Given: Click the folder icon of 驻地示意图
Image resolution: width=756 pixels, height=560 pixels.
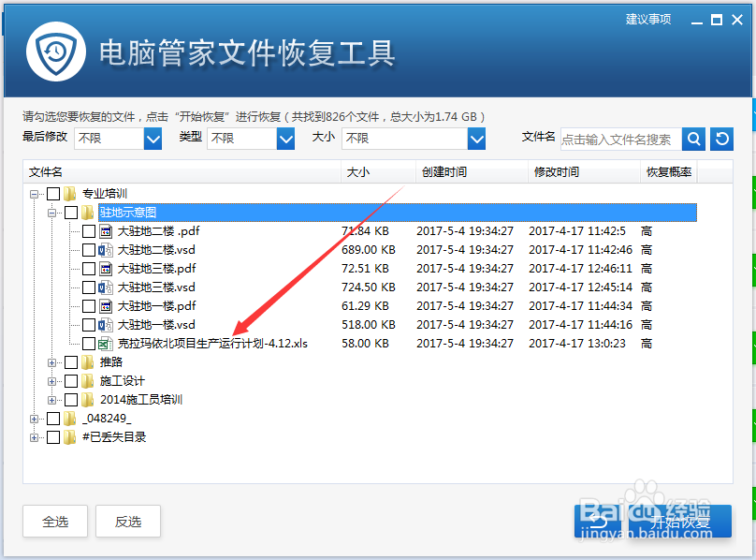Looking at the screenshot, I should point(88,213).
